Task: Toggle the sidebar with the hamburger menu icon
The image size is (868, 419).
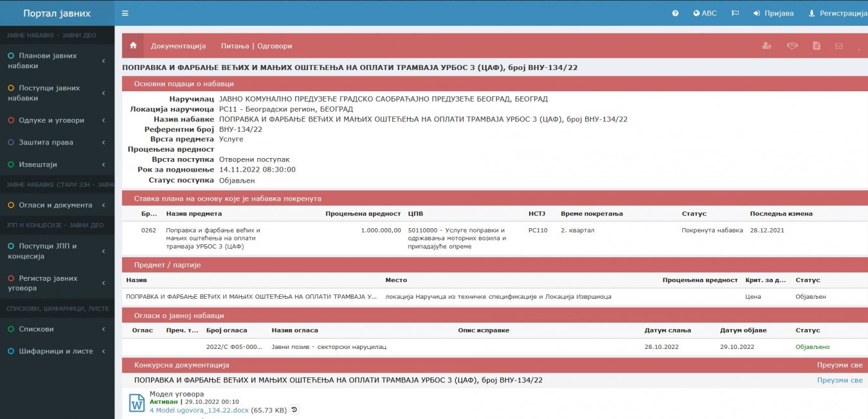Action: point(125,13)
